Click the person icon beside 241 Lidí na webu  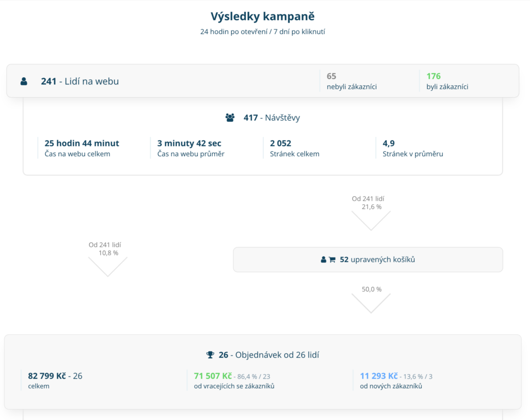pos(24,81)
